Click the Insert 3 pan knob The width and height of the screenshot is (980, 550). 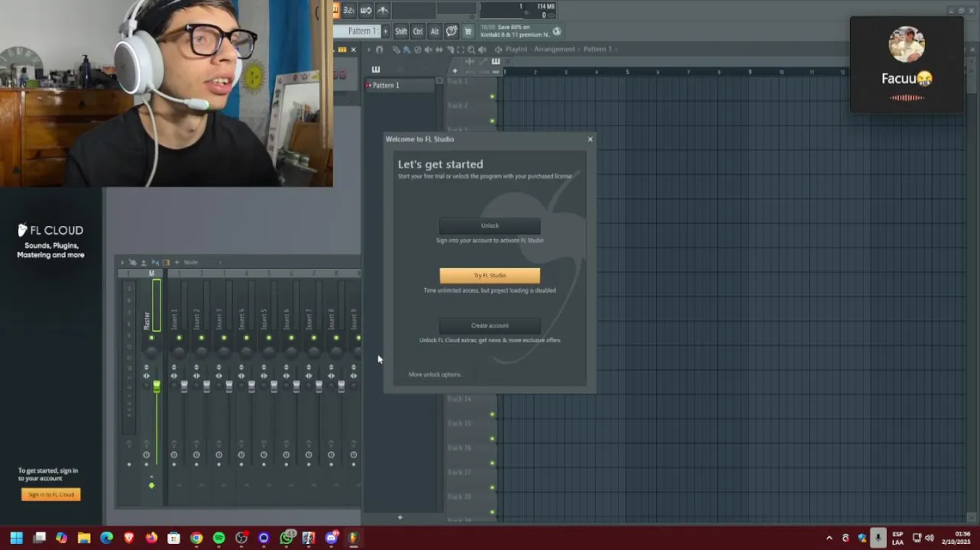click(224, 352)
